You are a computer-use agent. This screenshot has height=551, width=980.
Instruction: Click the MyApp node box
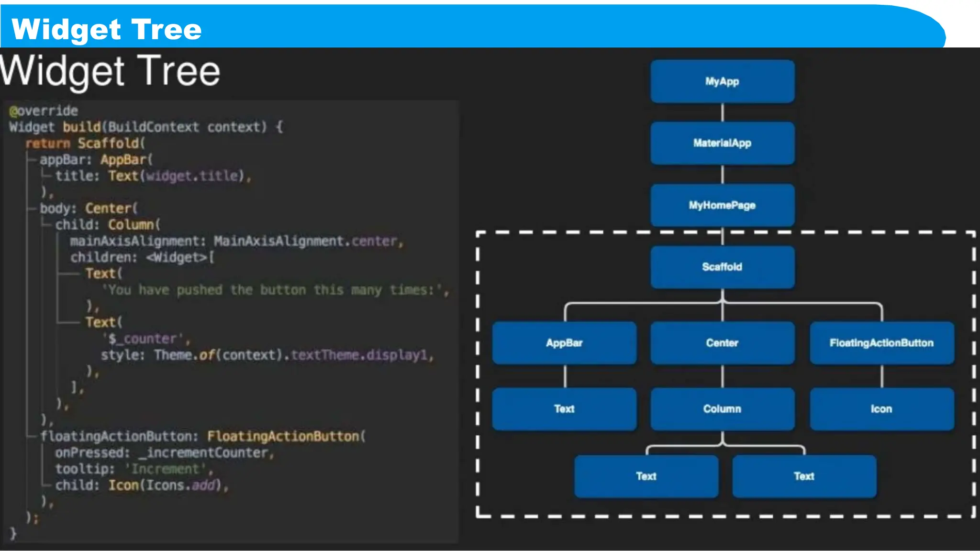(x=722, y=81)
